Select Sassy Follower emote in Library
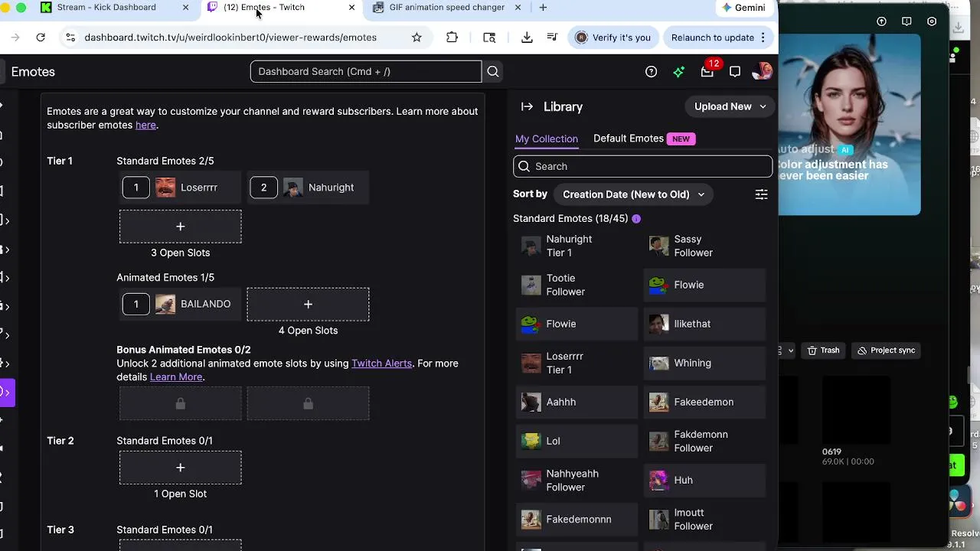The height and width of the screenshot is (551, 980). pos(704,246)
